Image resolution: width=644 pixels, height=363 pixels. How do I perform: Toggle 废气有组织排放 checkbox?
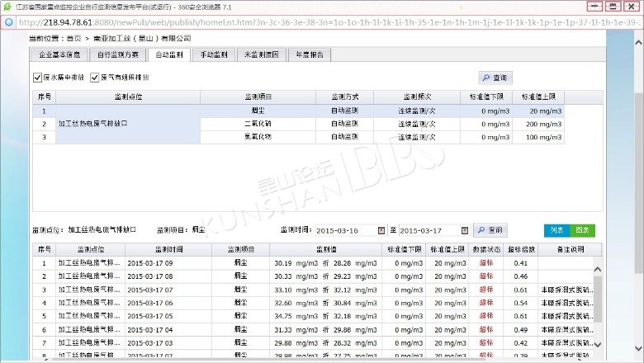(95, 78)
